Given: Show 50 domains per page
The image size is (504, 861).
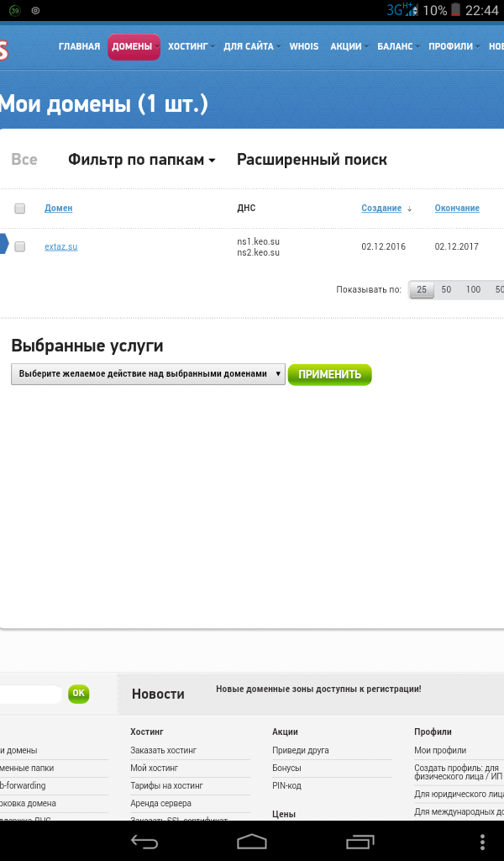Looking at the screenshot, I should pyautogui.click(x=446, y=289).
